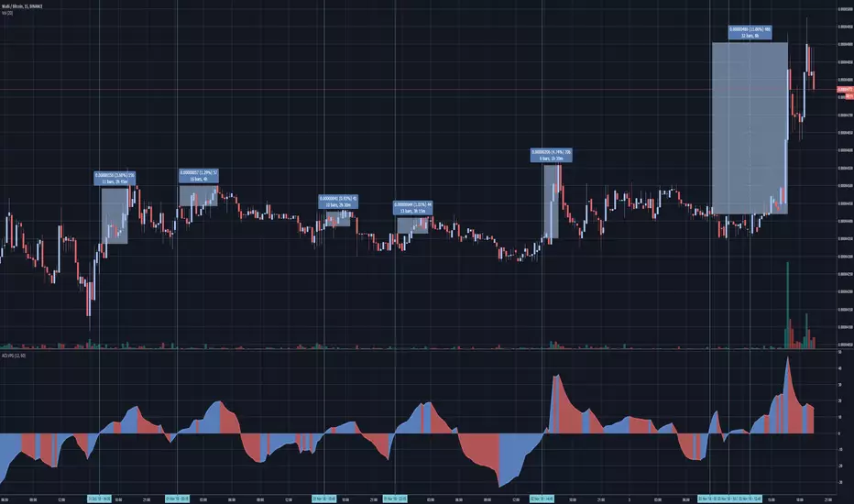The height and width of the screenshot is (504, 854).
Task: Select the shaded range box under '11 bars, 2h 45m'
Action: [115, 215]
